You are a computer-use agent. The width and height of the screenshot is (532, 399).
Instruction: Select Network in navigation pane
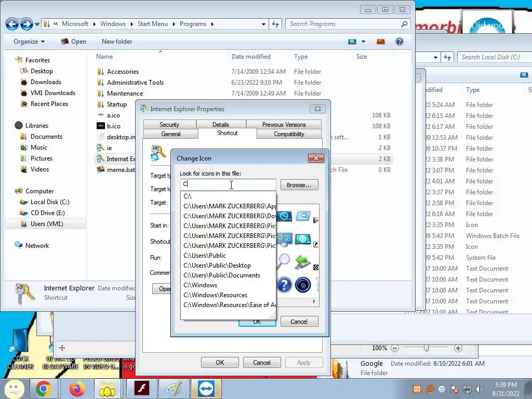(x=37, y=245)
